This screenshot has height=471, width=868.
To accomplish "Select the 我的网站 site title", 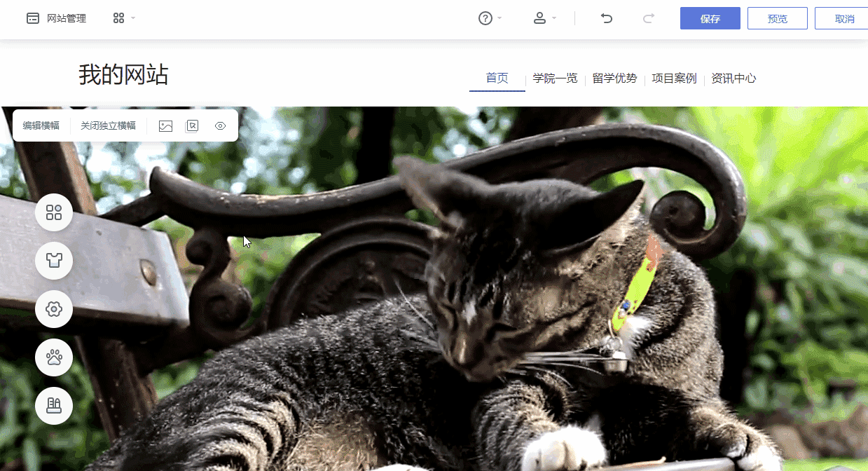I will 123,74.
